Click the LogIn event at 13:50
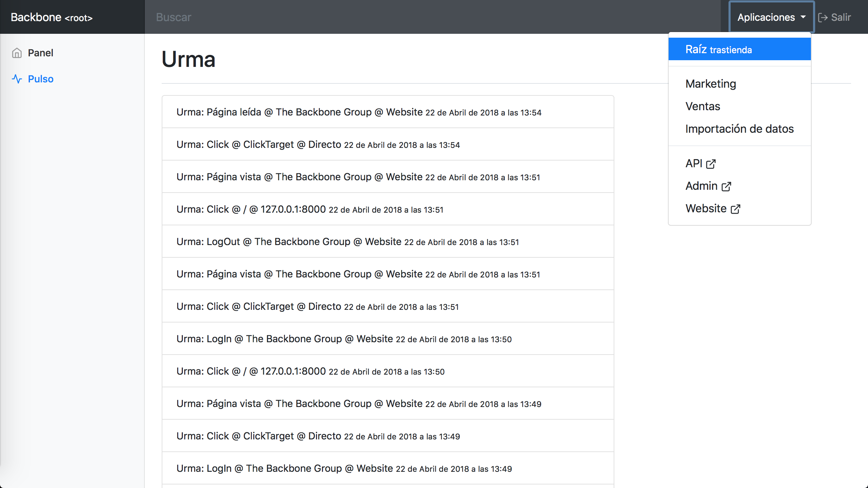 [344, 339]
